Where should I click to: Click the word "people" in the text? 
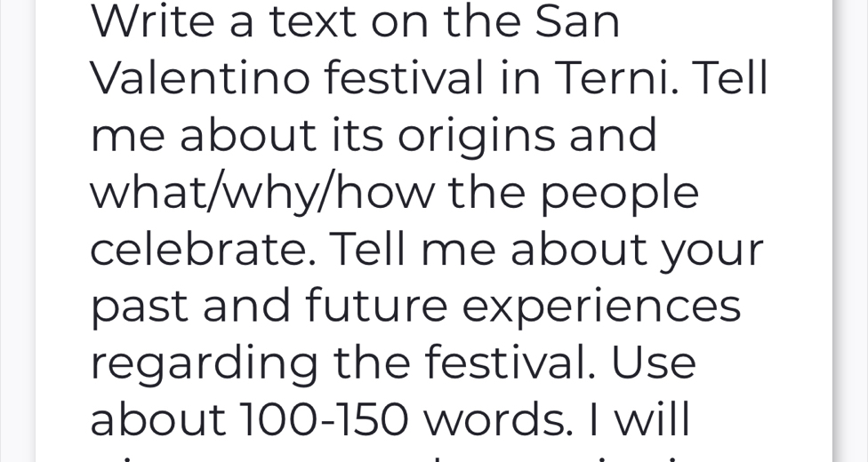click(x=620, y=193)
